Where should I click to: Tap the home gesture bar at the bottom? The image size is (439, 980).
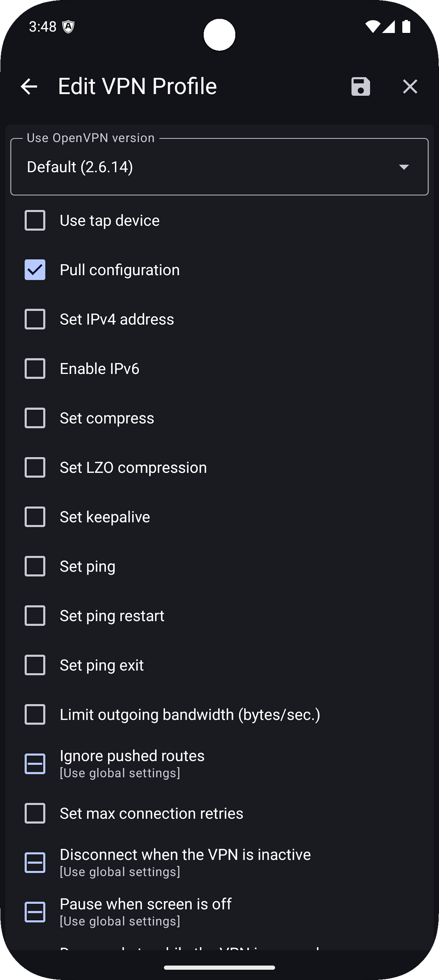point(219,968)
